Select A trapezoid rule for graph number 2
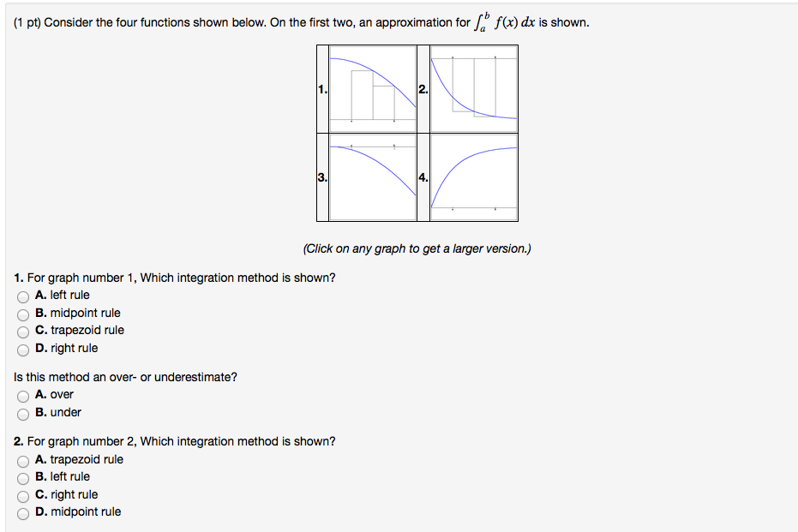Image resolution: width=798 pixels, height=532 pixels. 22,459
